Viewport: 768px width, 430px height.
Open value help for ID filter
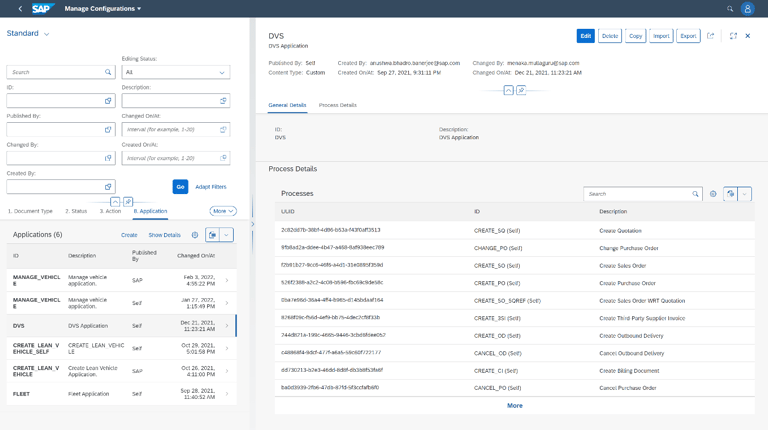point(108,101)
